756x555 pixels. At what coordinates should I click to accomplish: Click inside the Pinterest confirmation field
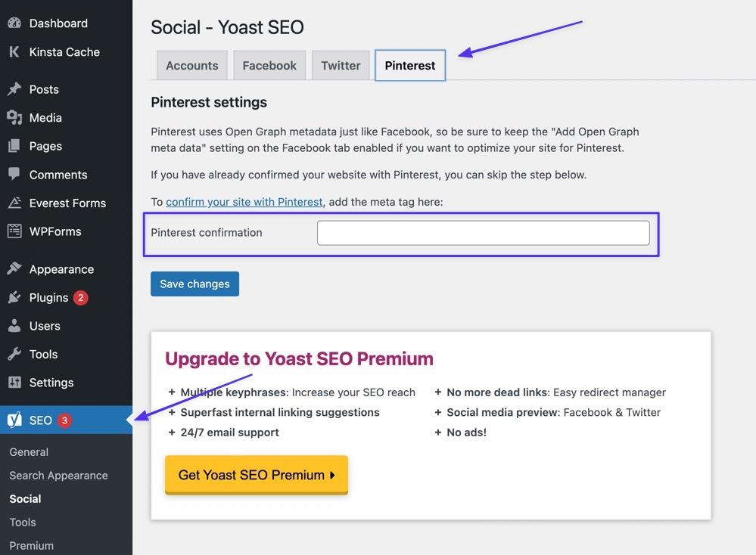[483, 232]
